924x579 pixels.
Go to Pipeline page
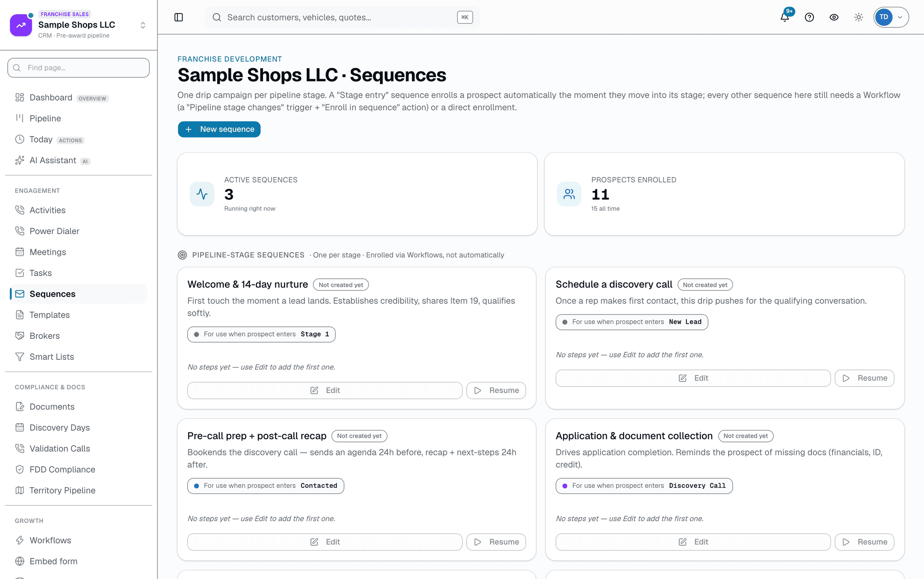tap(79, 118)
